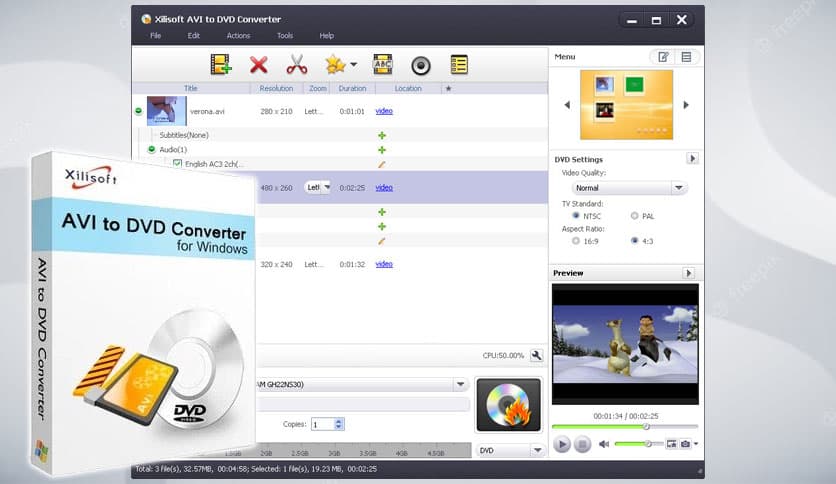Screen dimensions: 836x484
Task: Click the preview window mode icon
Action: click(x=671, y=443)
